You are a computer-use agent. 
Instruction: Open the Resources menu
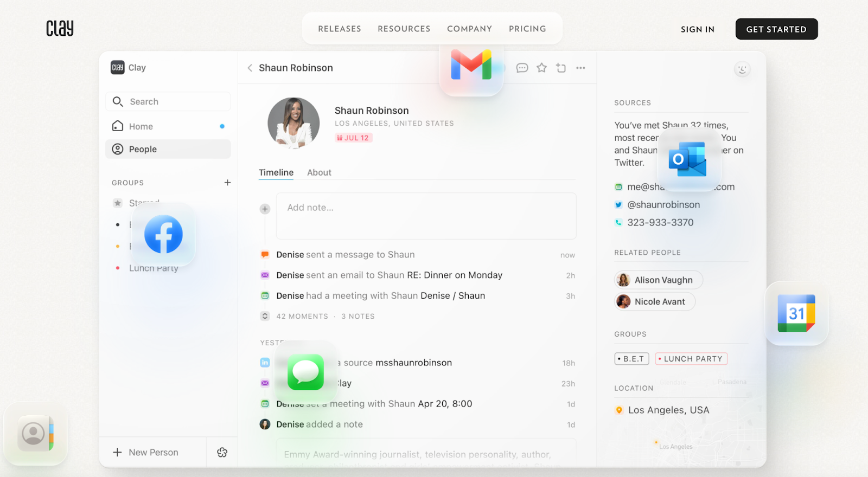point(404,29)
